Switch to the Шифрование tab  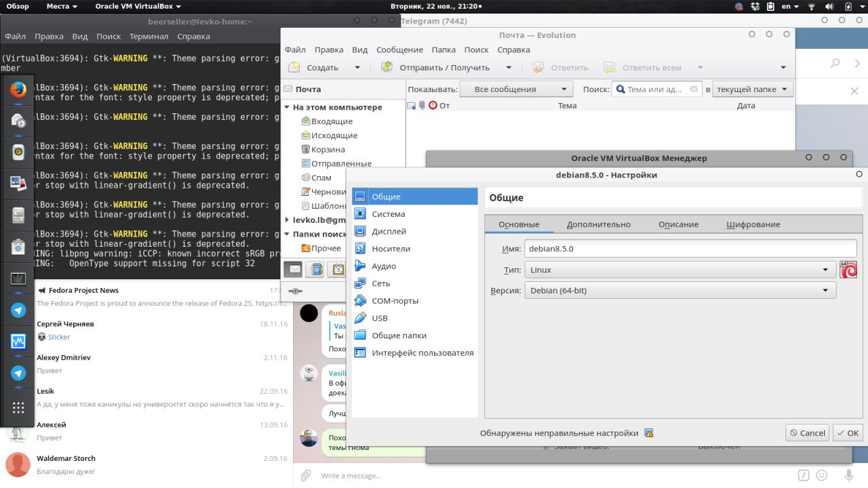pyautogui.click(x=753, y=224)
